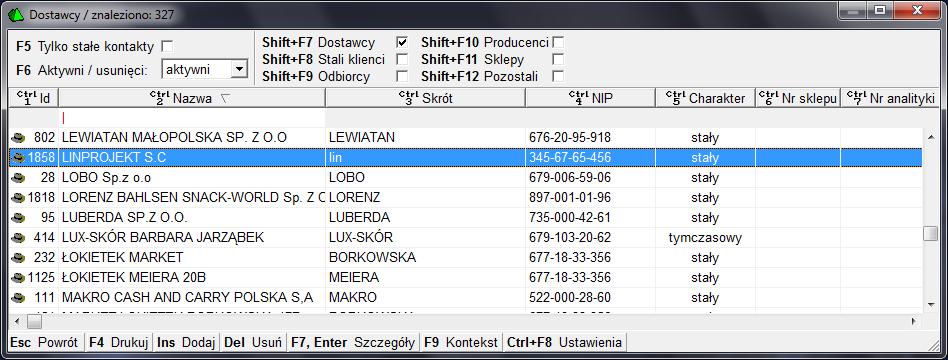Open Ctrl+F8 Ustawienia settings
The height and width of the screenshot is (360, 948).
point(564,342)
